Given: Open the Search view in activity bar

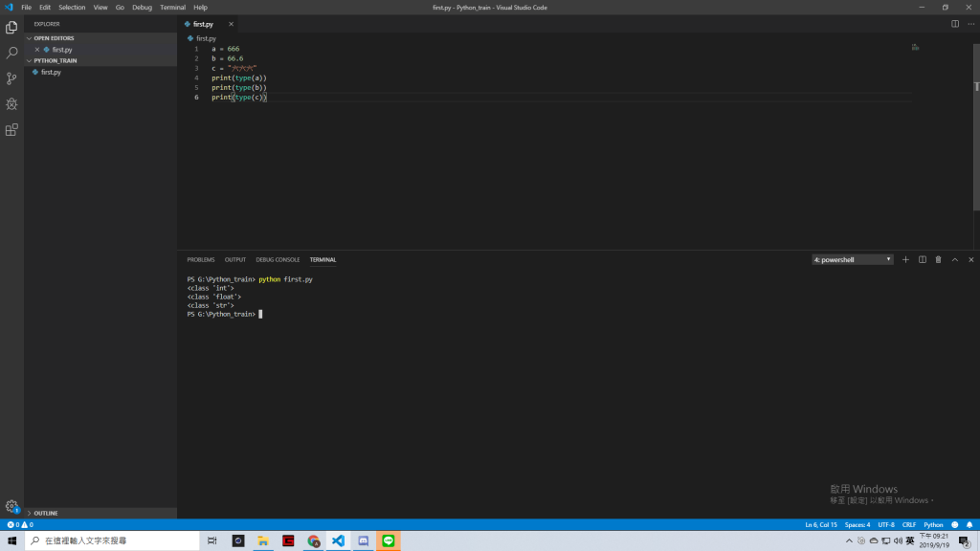Looking at the screenshot, I should tap(11, 54).
